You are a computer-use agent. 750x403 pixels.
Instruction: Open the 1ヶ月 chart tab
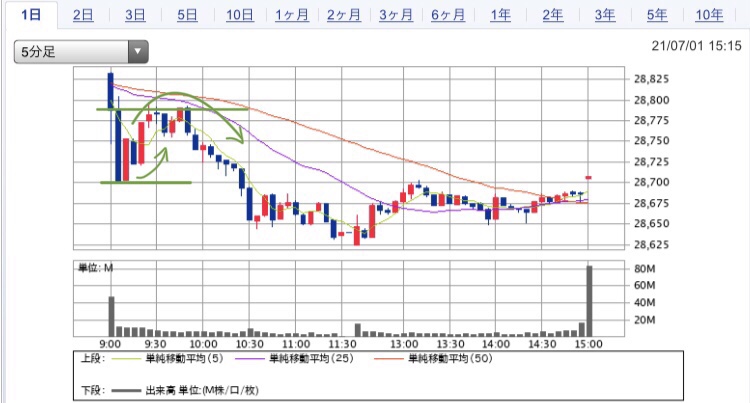pos(292,15)
